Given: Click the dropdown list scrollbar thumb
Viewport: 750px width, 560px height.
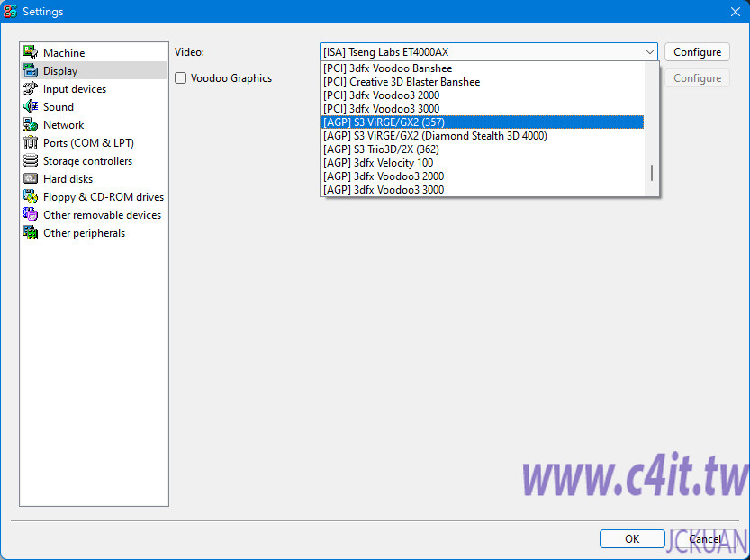Looking at the screenshot, I should point(652,173).
